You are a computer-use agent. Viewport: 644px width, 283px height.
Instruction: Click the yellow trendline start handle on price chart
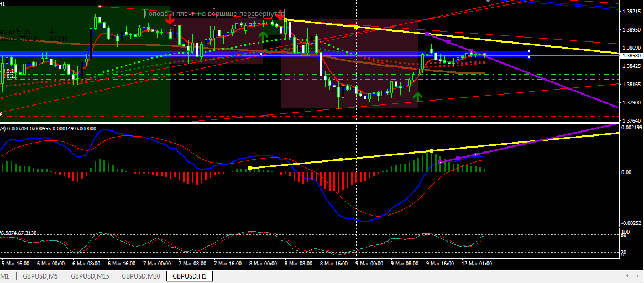[286, 20]
